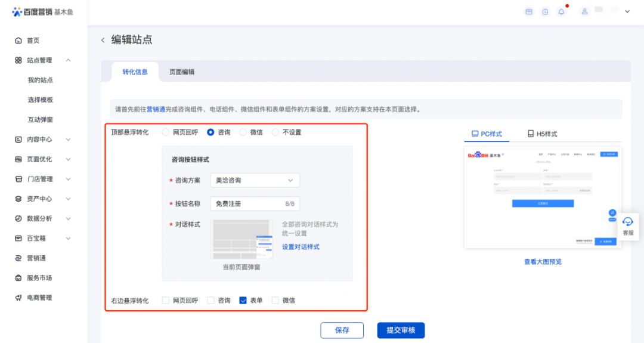Select the 网页回呼 radio for top floating
Screen dimensions: 644x343
(x=166, y=132)
